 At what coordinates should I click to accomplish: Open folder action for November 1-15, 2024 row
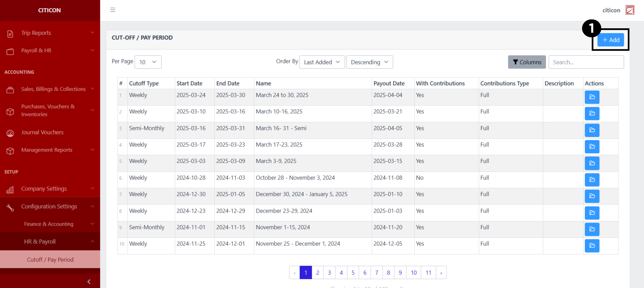point(592,229)
